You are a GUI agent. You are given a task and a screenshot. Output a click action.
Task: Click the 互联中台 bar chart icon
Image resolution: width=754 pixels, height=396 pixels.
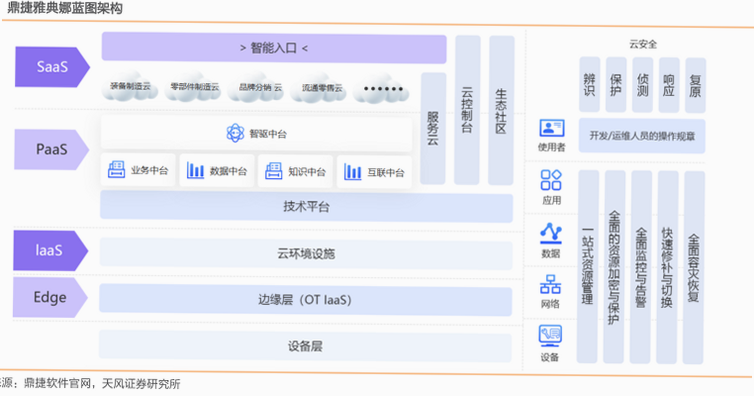[x=352, y=172]
